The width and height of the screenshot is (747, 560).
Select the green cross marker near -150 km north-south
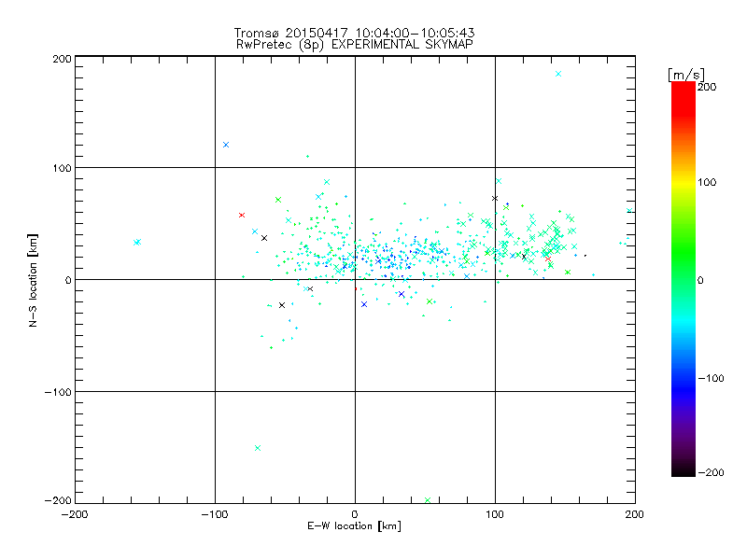pos(258,448)
